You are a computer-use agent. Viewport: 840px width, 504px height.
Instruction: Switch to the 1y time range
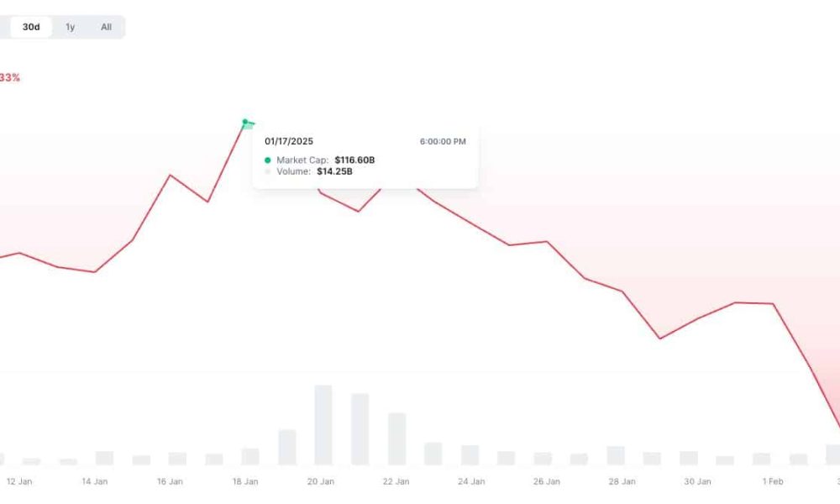[71, 27]
